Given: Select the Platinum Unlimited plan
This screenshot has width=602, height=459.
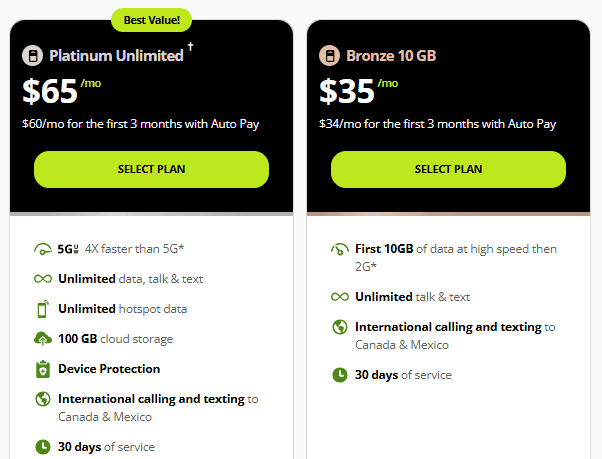Looking at the screenshot, I should (151, 169).
